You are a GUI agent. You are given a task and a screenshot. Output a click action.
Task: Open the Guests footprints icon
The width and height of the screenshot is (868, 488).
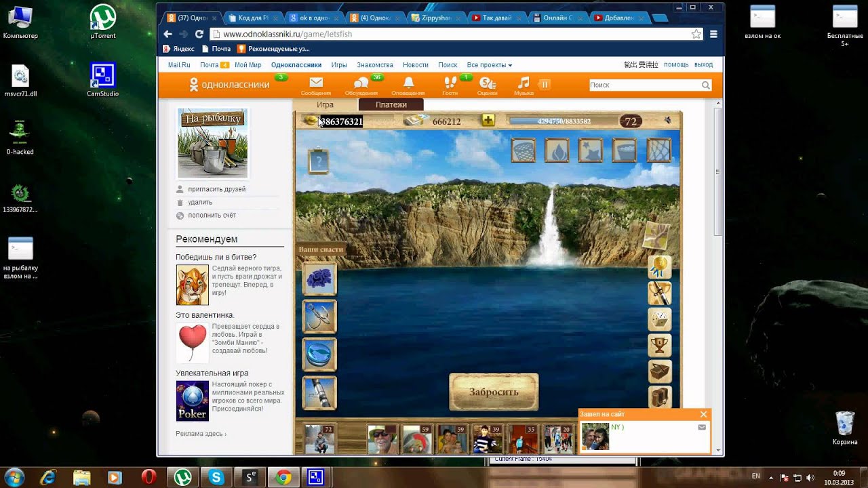point(450,85)
